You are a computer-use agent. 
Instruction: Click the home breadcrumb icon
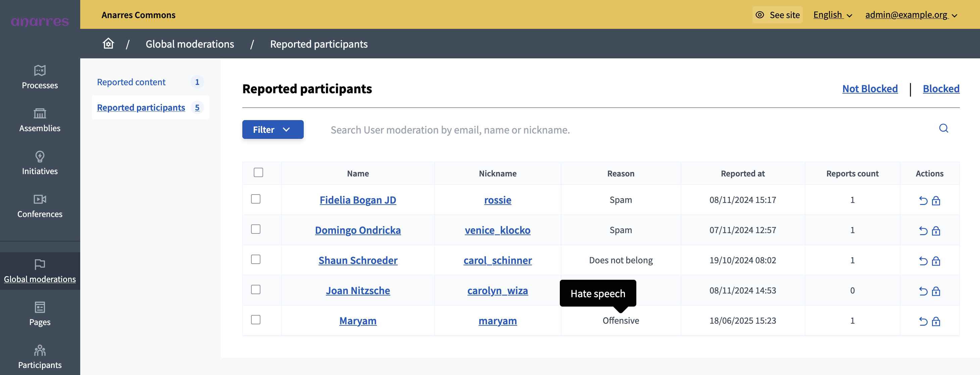pyautogui.click(x=108, y=43)
